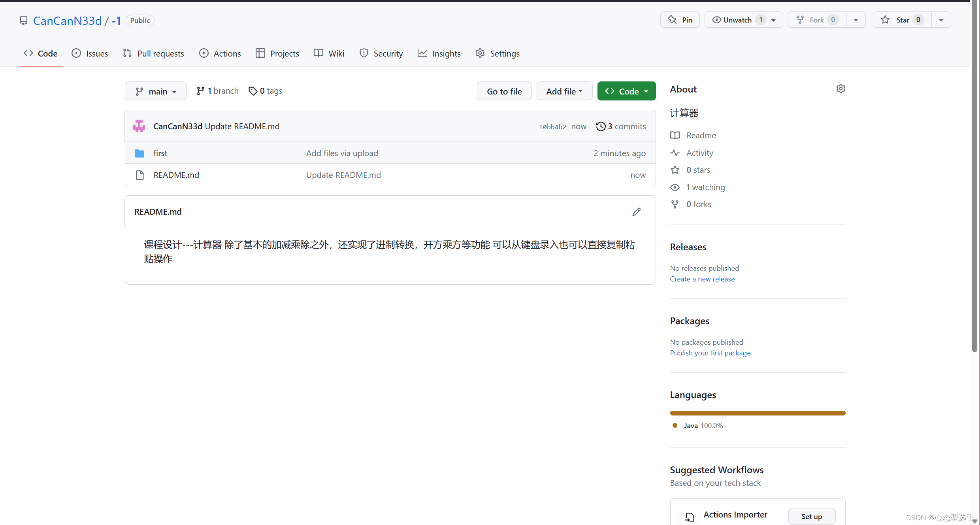Click the Java language color bar
The width and height of the screenshot is (980, 525).
757,413
